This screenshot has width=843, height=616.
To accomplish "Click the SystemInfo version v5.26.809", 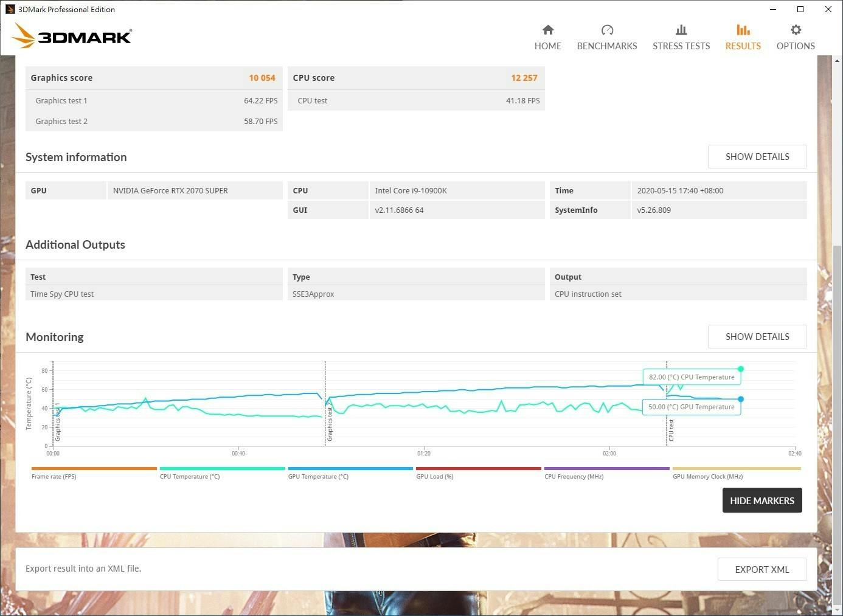I will click(x=654, y=210).
